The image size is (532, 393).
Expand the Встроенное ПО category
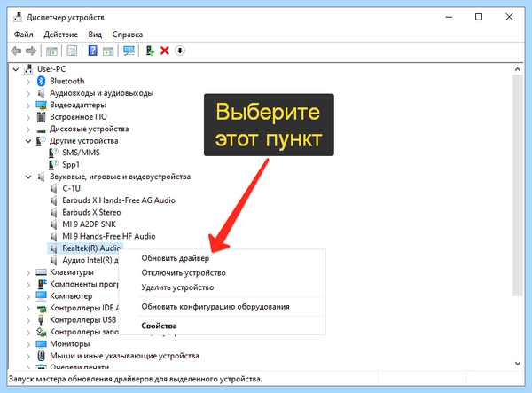[28, 117]
